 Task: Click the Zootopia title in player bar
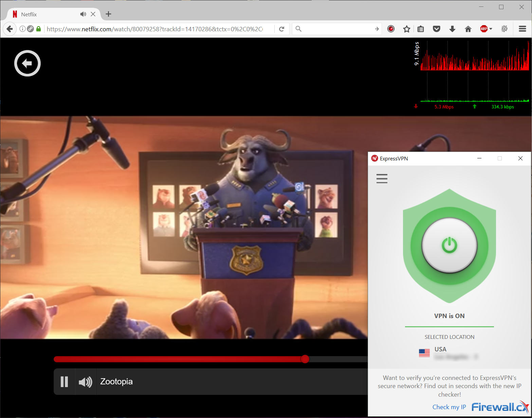tap(116, 382)
